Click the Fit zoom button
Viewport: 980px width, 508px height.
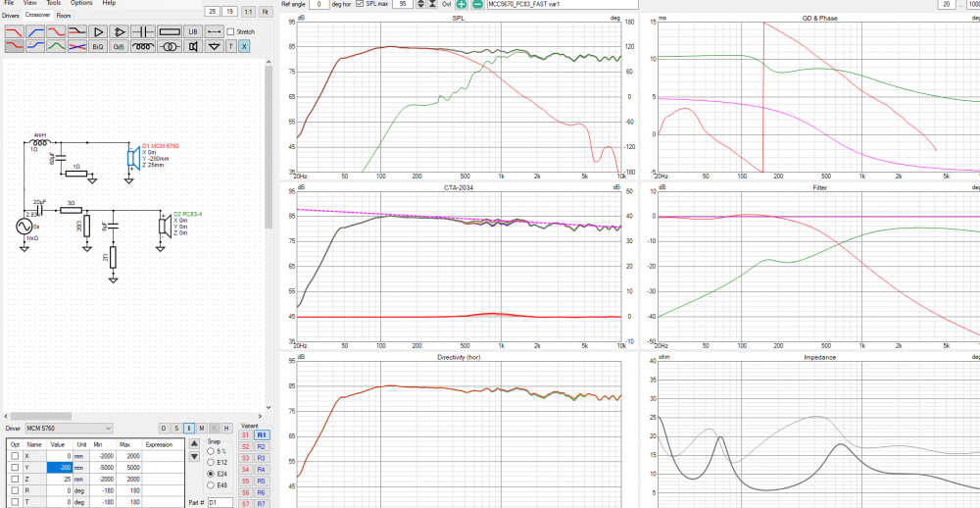coord(265,11)
